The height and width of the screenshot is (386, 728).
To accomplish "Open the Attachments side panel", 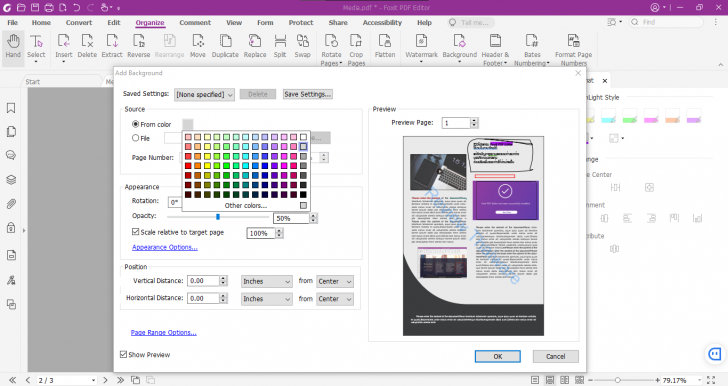I will 11,204.
